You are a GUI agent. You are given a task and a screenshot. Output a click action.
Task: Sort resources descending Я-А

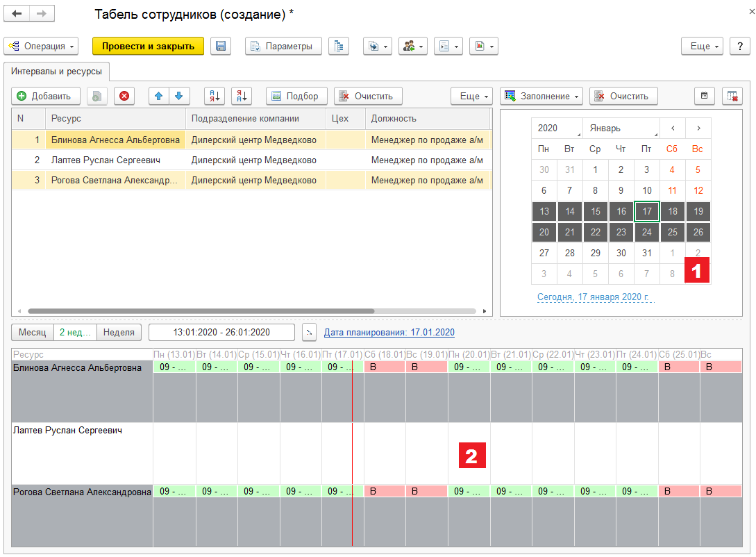click(242, 96)
